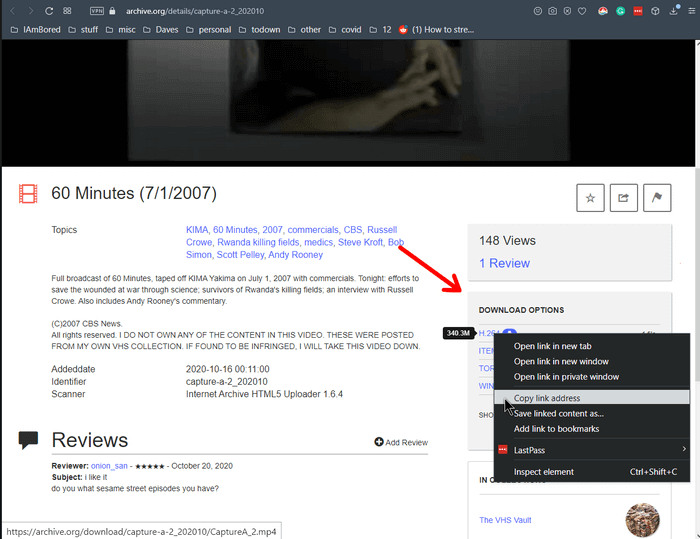
Task: Open the 60 Minutes topic link
Action: (235, 230)
